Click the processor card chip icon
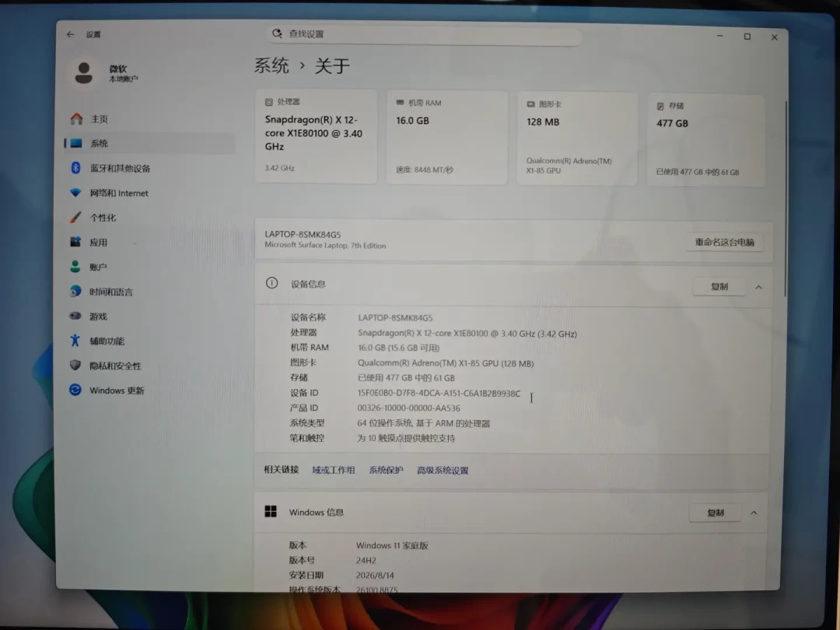This screenshot has height=630, width=840. [x=269, y=102]
